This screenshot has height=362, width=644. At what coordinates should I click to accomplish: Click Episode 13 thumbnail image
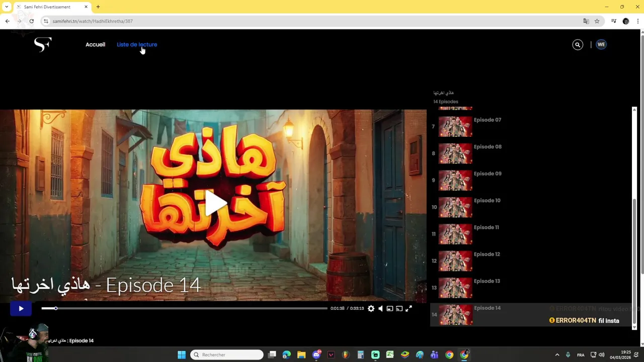tap(455, 288)
